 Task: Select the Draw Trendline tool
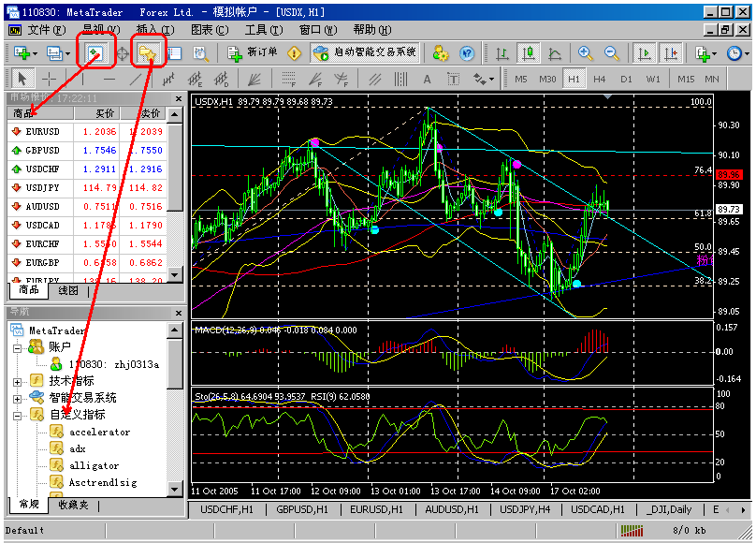pos(136,81)
